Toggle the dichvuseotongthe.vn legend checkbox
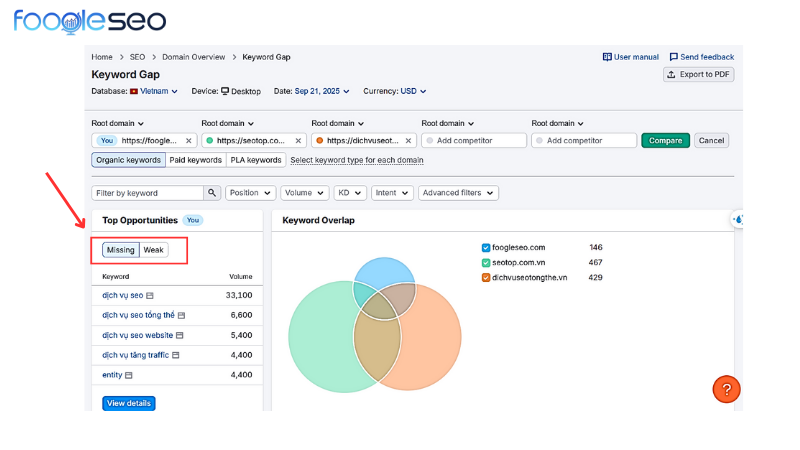The image size is (800, 450). coord(486,277)
